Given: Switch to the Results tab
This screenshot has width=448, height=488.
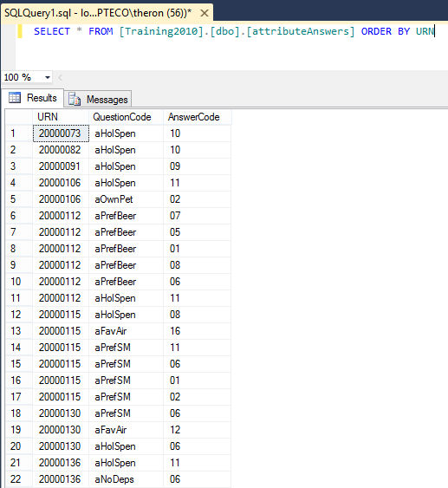Looking at the screenshot, I should 33,98.
